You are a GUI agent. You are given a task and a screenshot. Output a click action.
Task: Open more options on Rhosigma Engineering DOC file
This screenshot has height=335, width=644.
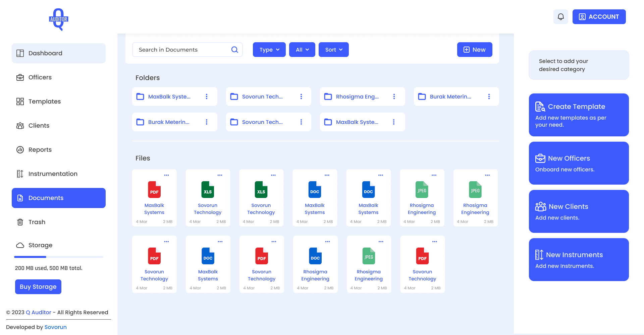(327, 242)
